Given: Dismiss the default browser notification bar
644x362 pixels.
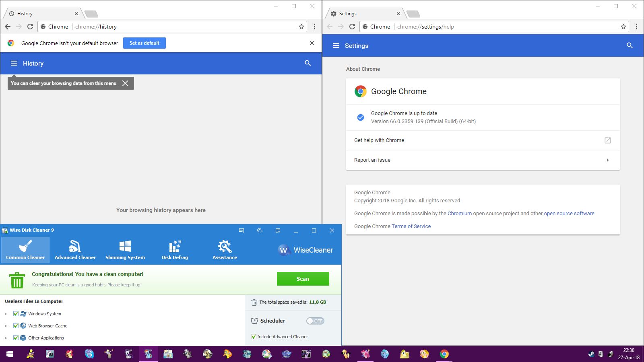Looking at the screenshot, I should point(312,43).
